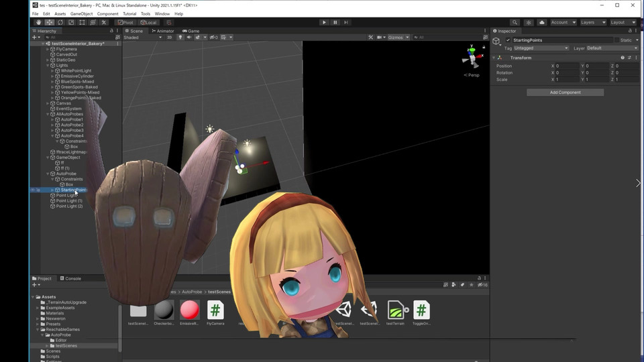Click Hierarchy add object plus button
This screenshot has width=644, height=362.
point(34,37)
